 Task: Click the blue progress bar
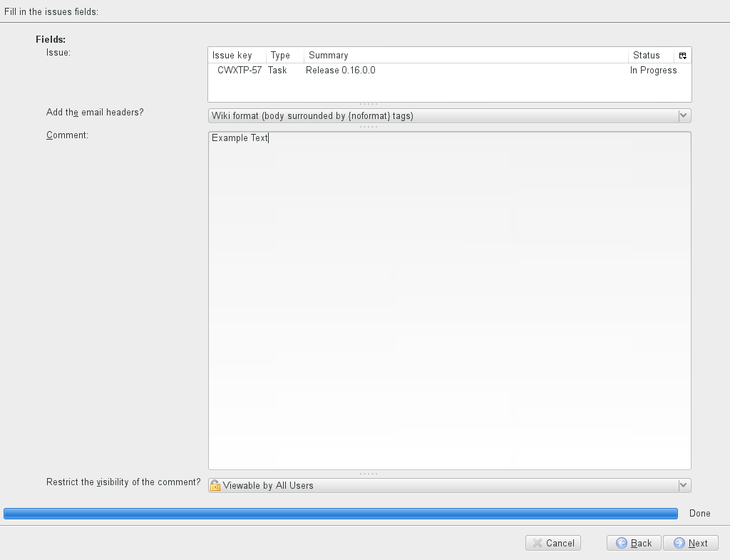pos(341,514)
